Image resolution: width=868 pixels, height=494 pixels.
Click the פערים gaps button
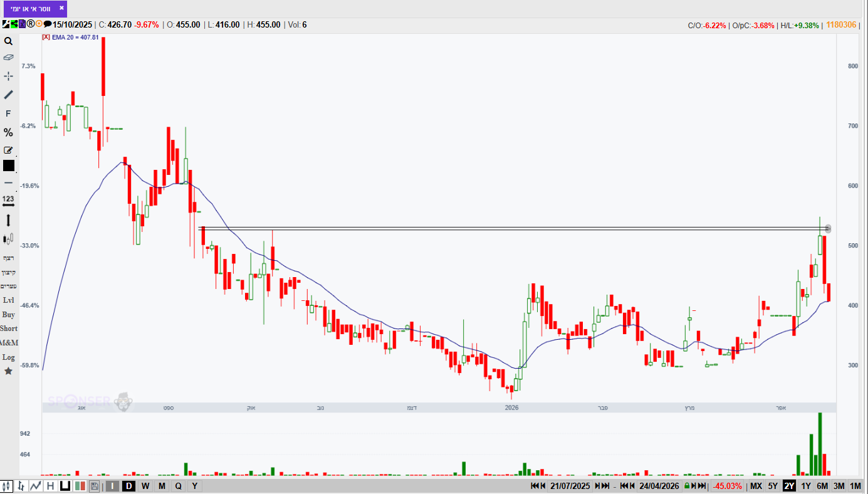pos(8,286)
